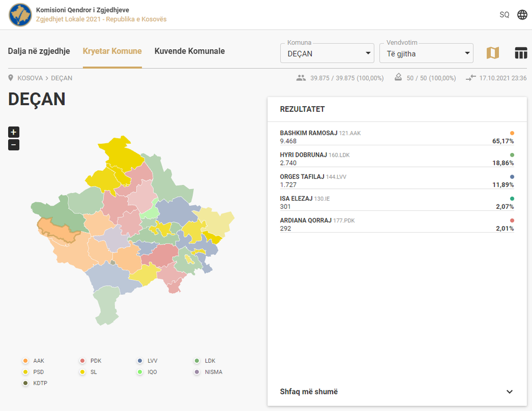
Task: Open the Komuna dropdown showing DEÇAN
Action: coord(327,53)
